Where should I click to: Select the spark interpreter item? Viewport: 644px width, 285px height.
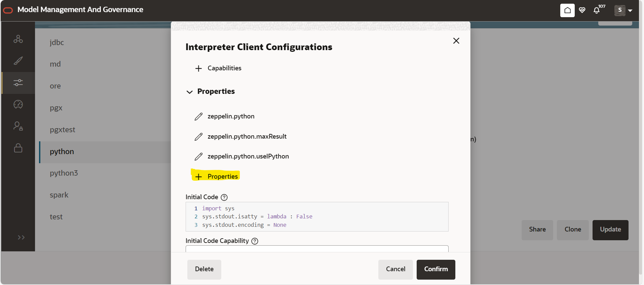pos(59,195)
